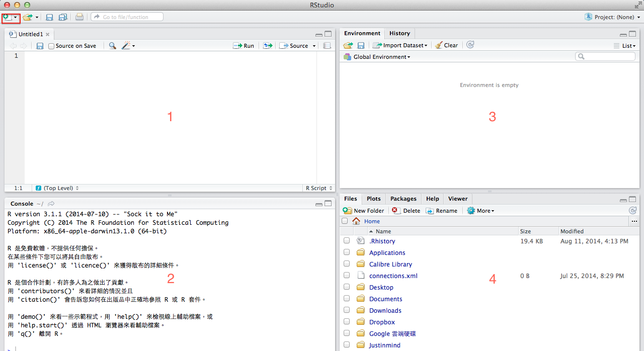The image size is (644, 351).
Task: Click the ellipsis go-to-directory button in Files pane
Action: click(634, 221)
